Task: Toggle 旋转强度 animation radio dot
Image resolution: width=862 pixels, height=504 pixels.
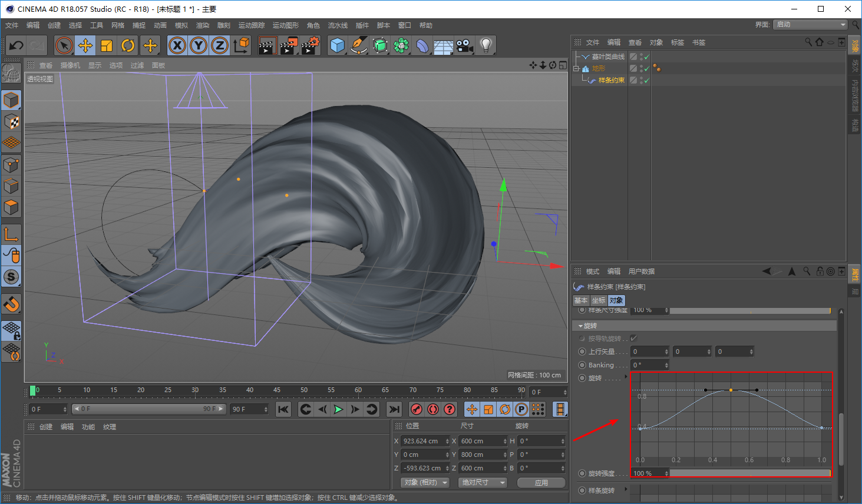Action: tap(582, 473)
